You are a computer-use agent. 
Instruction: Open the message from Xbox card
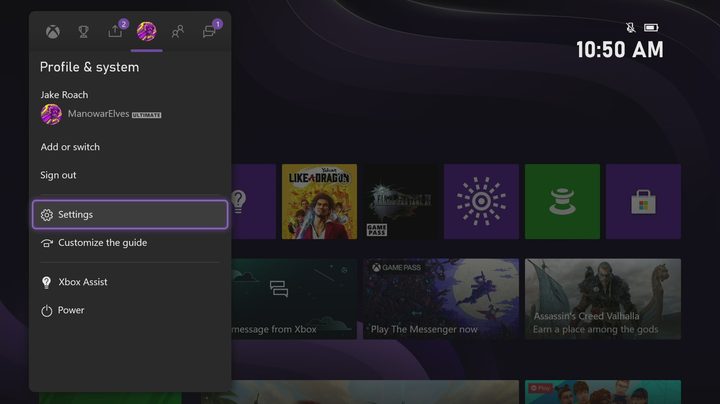[294, 299]
